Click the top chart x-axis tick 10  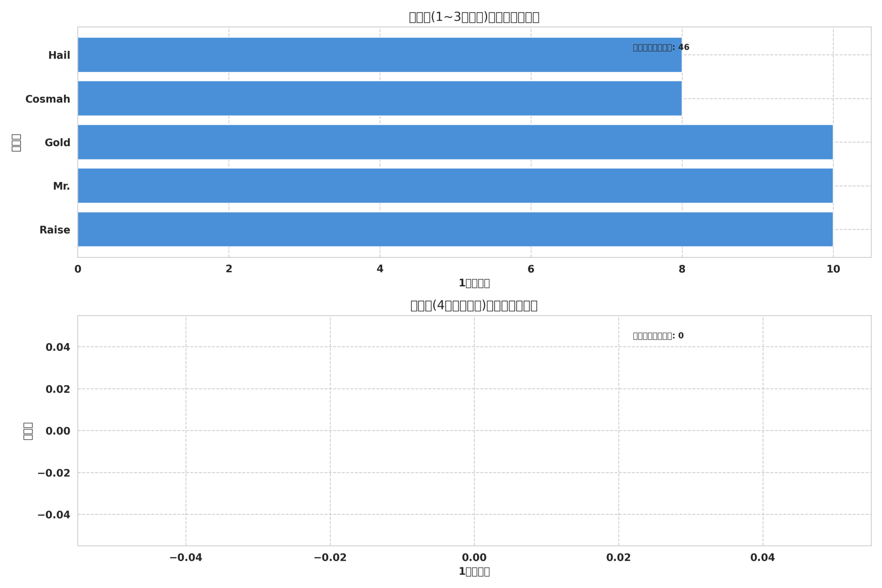point(833,269)
